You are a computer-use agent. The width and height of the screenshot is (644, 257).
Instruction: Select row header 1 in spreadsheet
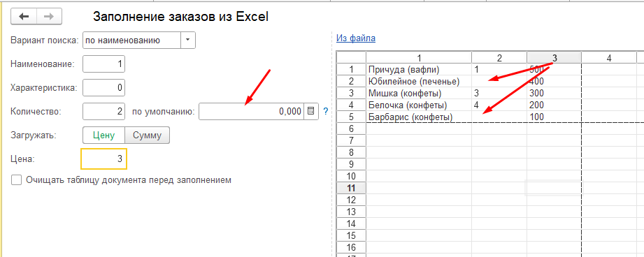pos(351,69)
